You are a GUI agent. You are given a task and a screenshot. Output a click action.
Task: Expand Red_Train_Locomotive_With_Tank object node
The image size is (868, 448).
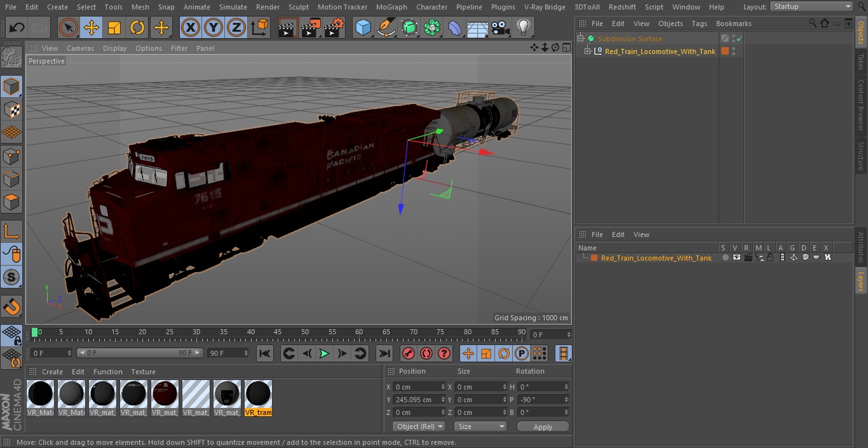click(588, 51)
